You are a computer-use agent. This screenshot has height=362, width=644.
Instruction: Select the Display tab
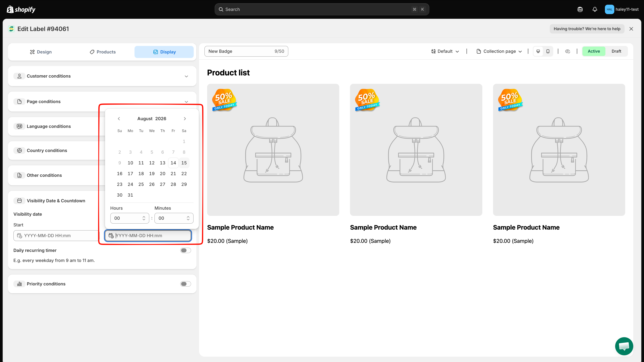pyautogui.click(x=164, y=52)
